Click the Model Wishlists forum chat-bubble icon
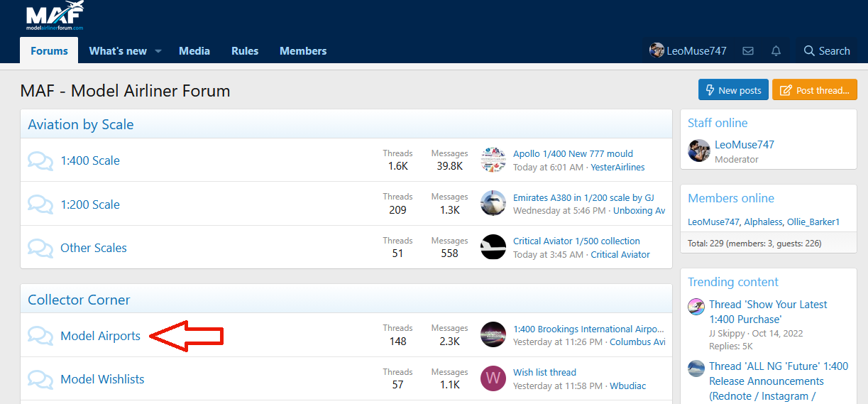Screen dimensions: 868x404 click(x=40, y=379)
